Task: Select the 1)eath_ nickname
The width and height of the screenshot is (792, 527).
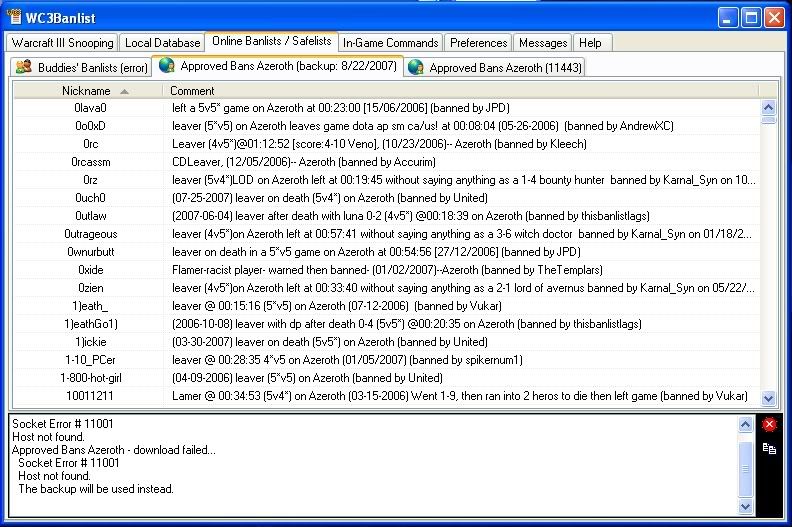Action: coord(90,306)
